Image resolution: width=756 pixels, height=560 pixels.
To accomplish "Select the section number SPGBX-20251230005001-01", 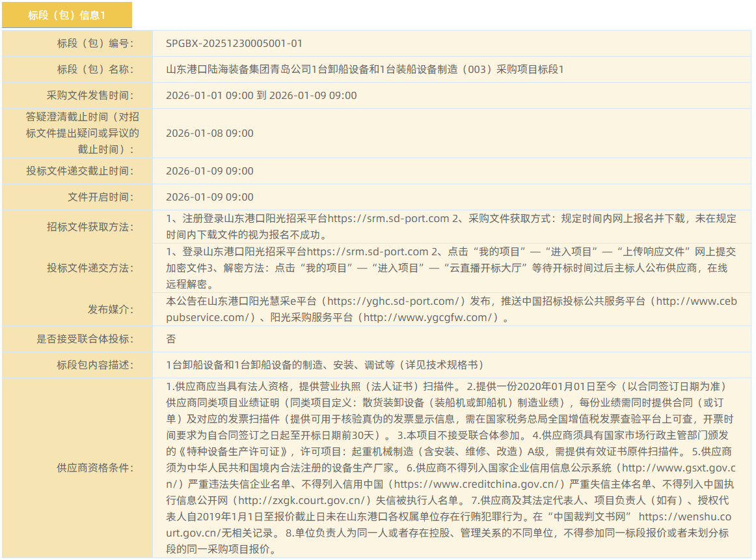I will coord(234,44).
